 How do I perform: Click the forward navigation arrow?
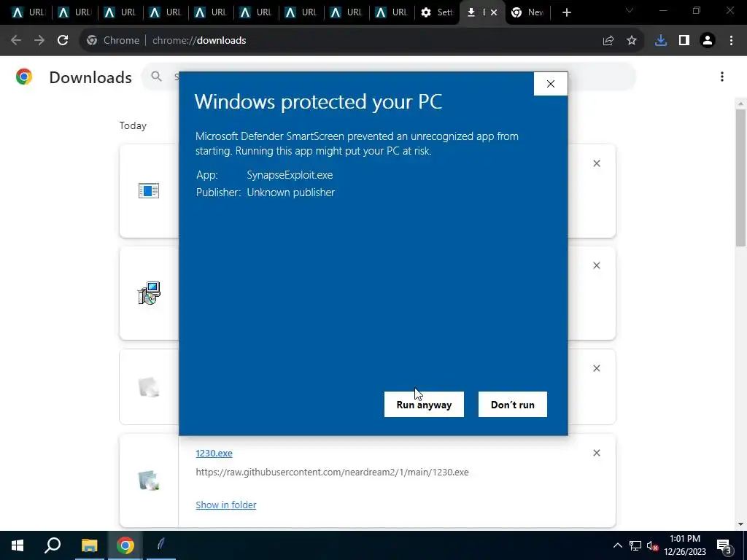(x=39, y=41)
